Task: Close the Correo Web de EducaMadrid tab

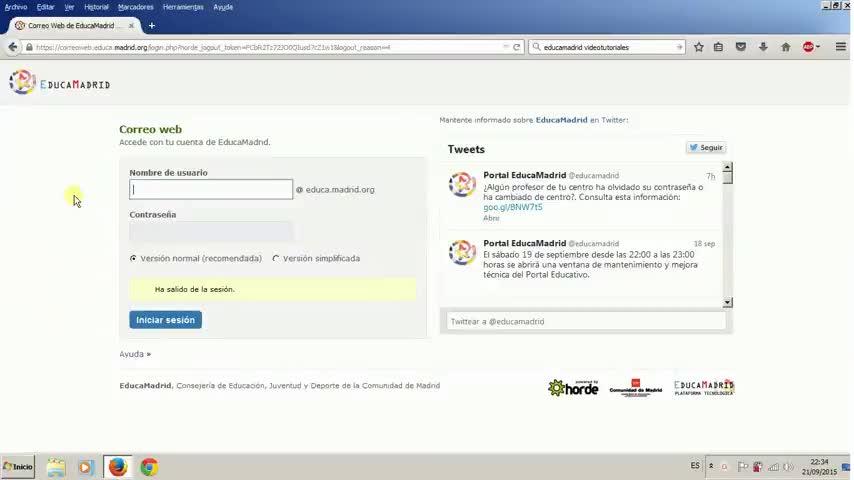Action: tap(131, 26)
